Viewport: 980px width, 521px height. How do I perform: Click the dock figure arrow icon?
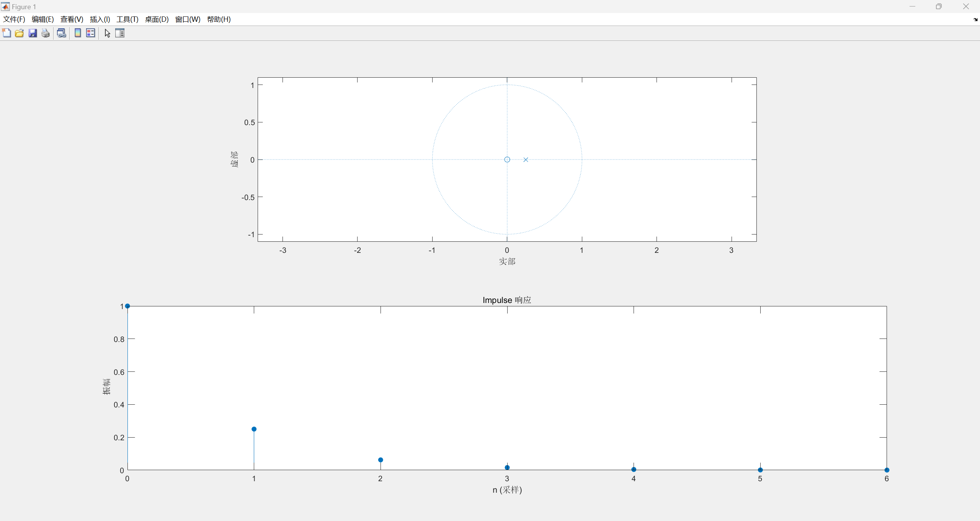[975, 20]
